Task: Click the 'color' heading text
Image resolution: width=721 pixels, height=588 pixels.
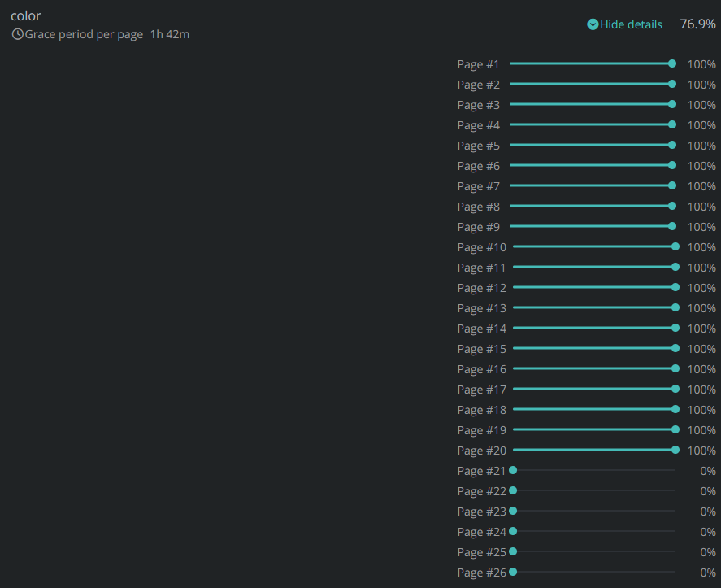Action: [26, 16]
